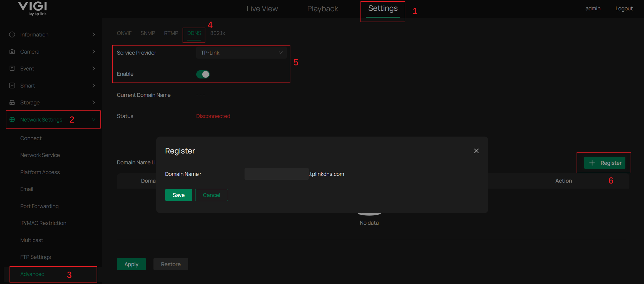
Task: Select the Smart detection icon
Action: [12, 85]
